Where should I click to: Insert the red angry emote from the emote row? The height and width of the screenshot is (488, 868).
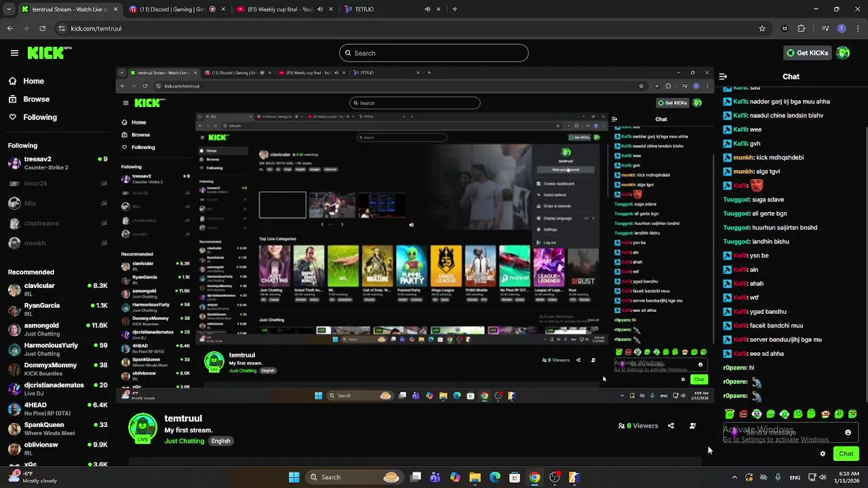pos(743,414)
